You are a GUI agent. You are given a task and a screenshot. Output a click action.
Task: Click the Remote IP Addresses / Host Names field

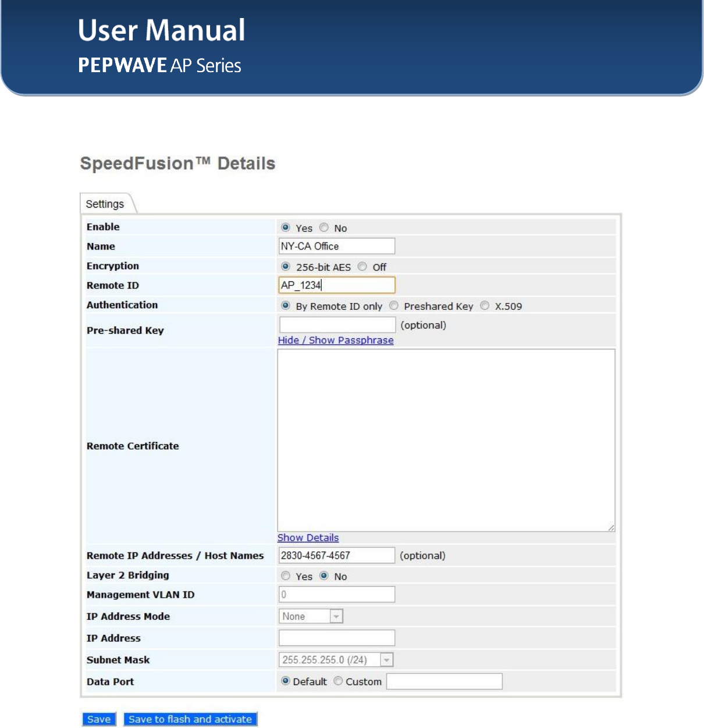[337, 555]
